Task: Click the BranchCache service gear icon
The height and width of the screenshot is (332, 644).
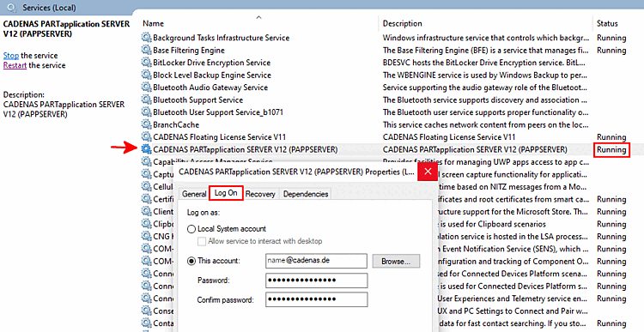Action: coord(146,124)
